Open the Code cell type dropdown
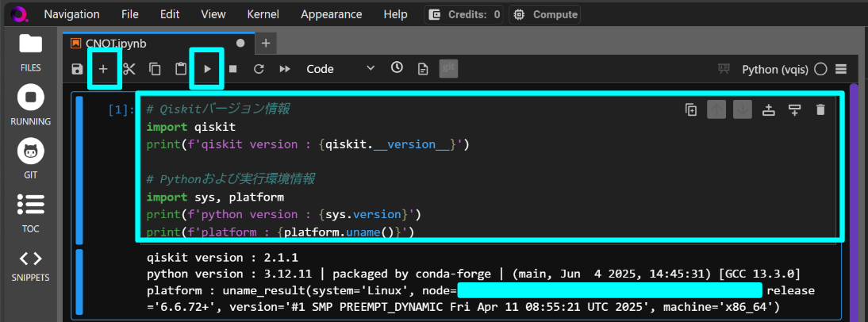The width and height of the screenshot is (868, 322). pos(340,69)
